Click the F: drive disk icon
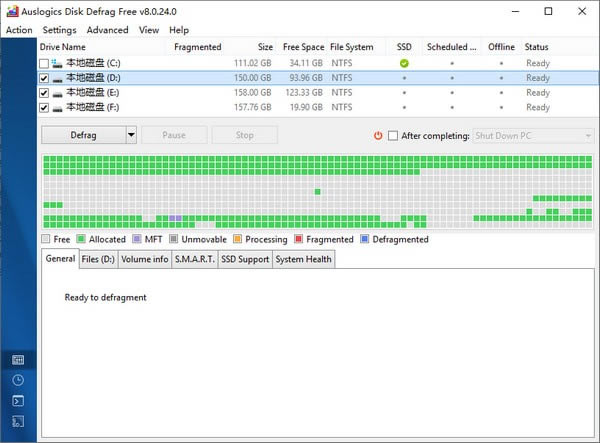 pos(57,109)
